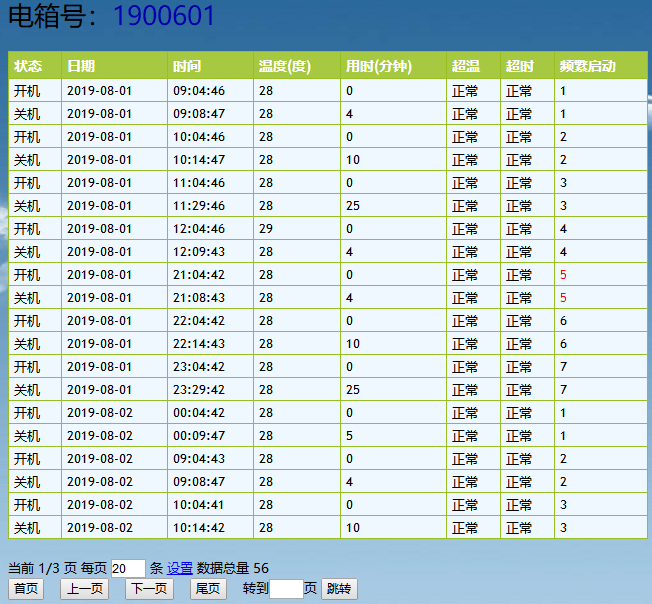Screen dimensions: 652x604
Task: Advance to next page with 下一页
Action: coord(148,589)
